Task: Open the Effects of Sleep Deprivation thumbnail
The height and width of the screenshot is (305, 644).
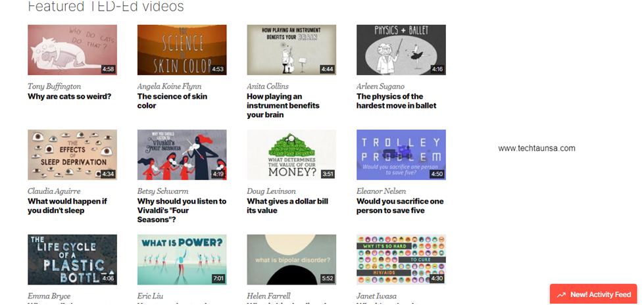Action: pos(72,154)
